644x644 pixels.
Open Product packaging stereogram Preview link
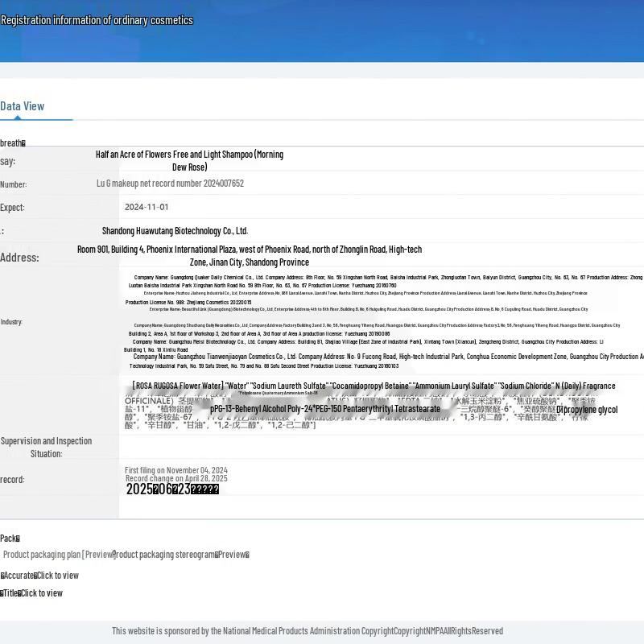(x=182, y=555)
